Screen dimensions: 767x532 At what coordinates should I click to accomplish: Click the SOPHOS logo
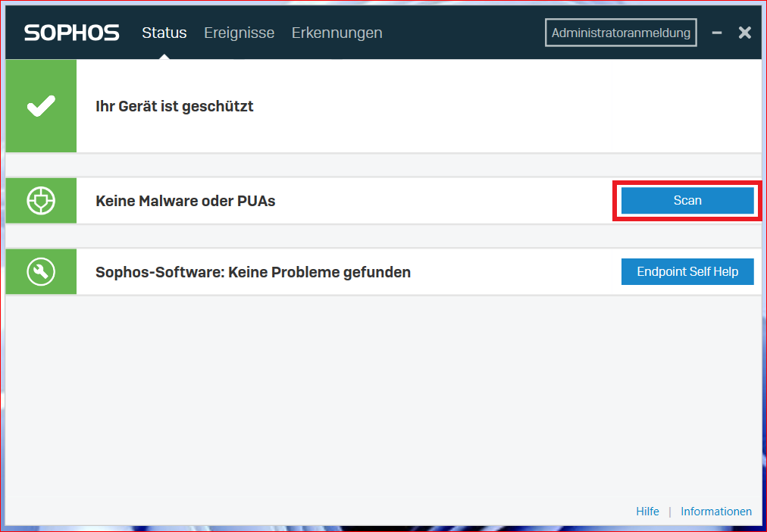tap(70, 32)
